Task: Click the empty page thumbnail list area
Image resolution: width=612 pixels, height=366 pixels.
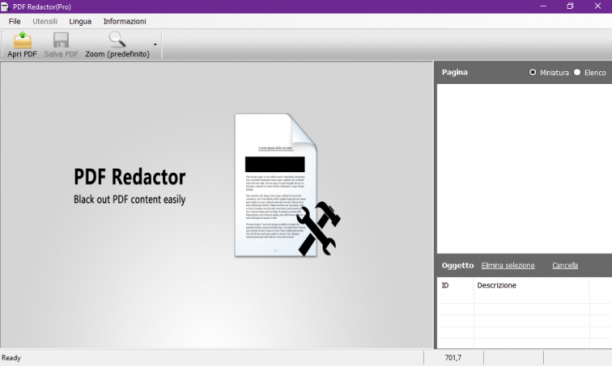Action: (524, 169)
